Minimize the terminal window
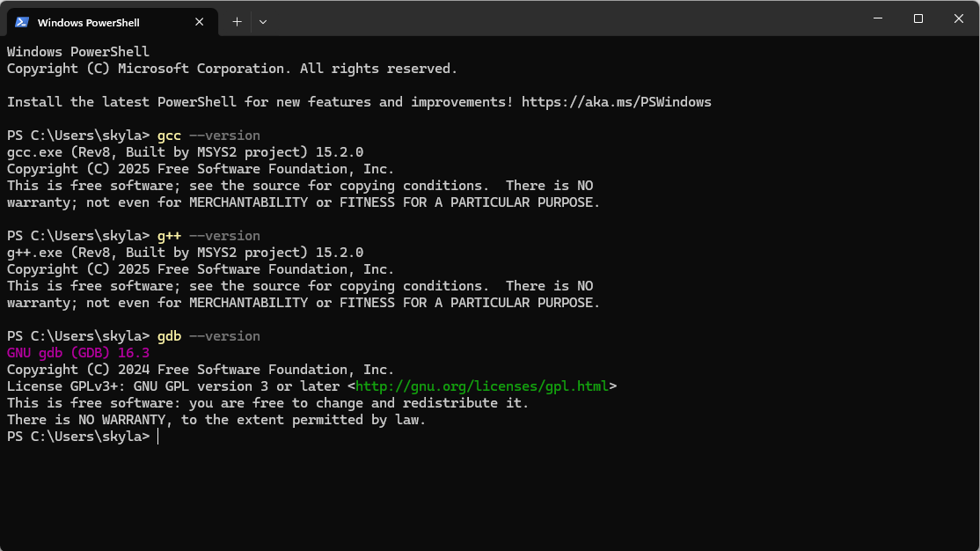The image size is (980, 551). click(x=877, y=18)
